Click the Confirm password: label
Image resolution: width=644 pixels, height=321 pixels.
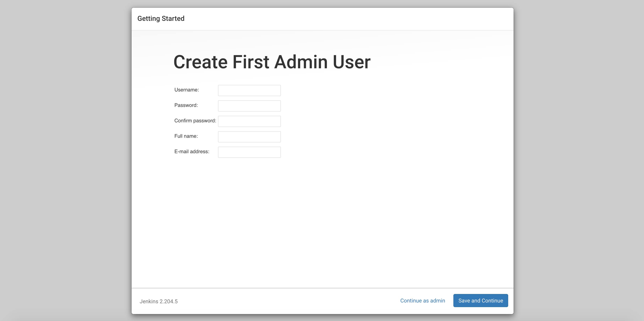(x=195, y=121)
